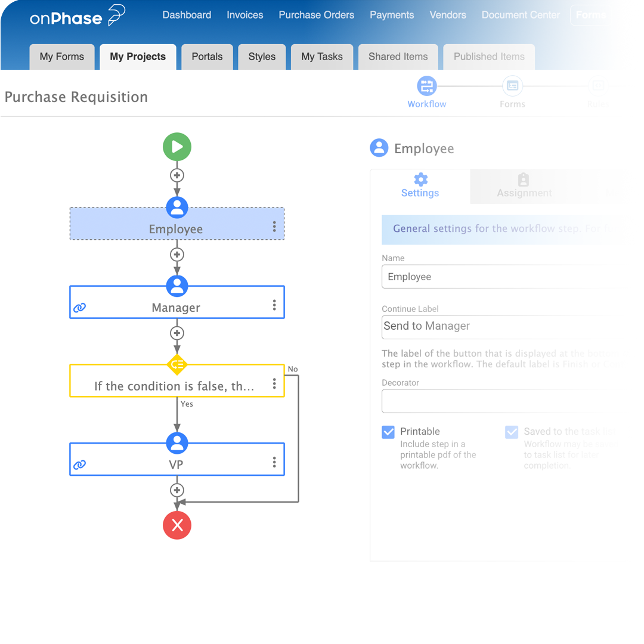This screenshot has height=644, width=644.
Task: Select the condition workflow step box
Action: 177,380
